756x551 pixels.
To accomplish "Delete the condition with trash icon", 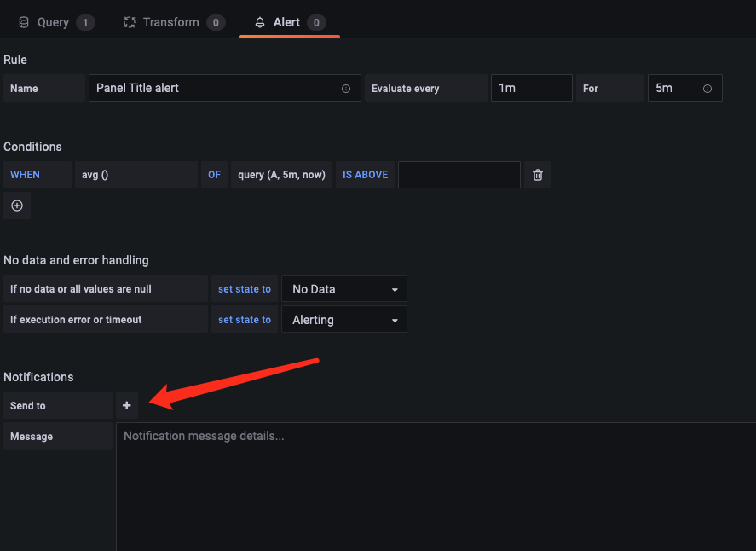I will point(538,175).
